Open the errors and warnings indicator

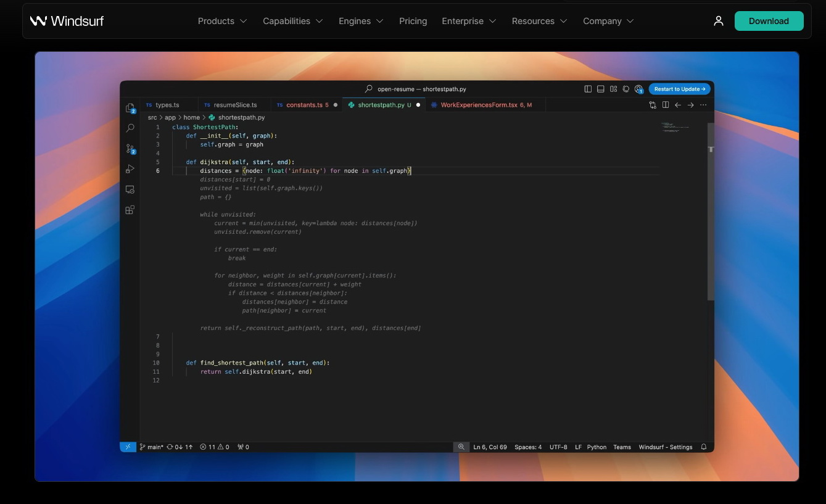coord(215,447)
